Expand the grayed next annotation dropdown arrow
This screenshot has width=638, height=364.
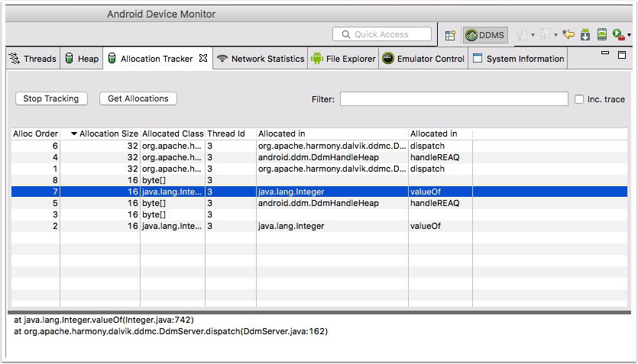pyautogui.click(x=533, y=36)
